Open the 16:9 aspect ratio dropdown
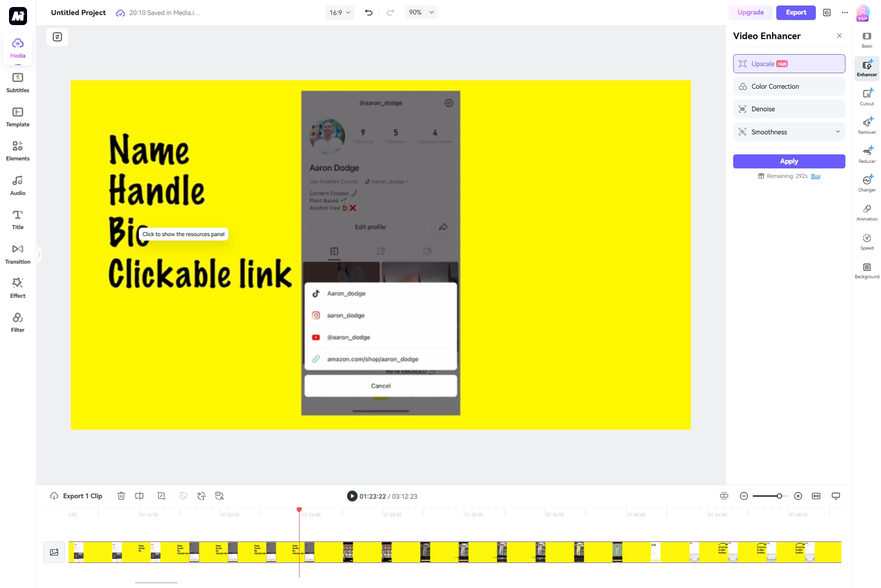This screenshot has height=588, width=881. pyautogui.click(x=339, y=13)
